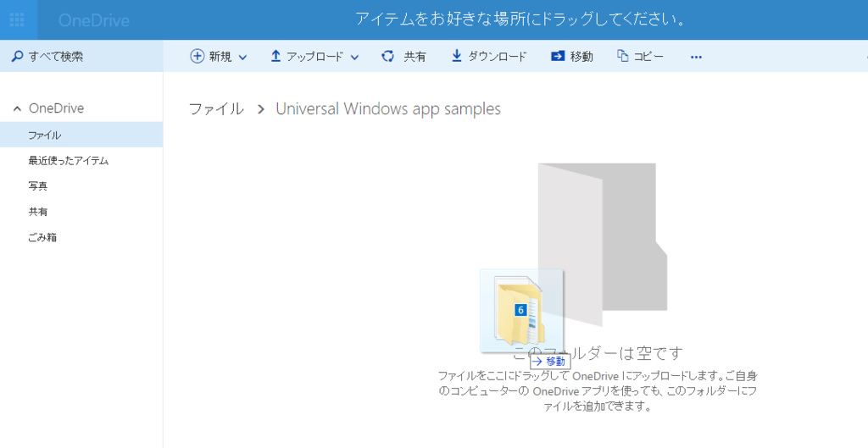Click the OneDrive heading in sidebar

(x=57, y=108)
